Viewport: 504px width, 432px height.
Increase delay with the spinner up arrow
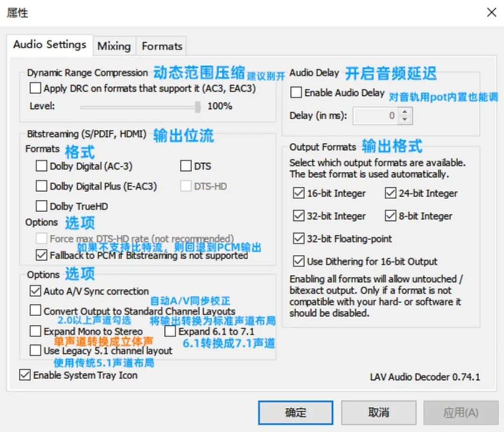click(405, 112)
